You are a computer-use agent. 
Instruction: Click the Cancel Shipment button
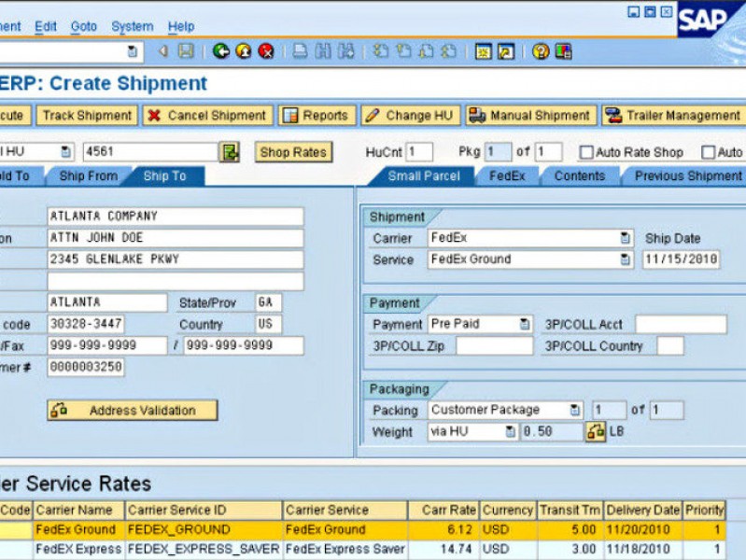[208, 116]
